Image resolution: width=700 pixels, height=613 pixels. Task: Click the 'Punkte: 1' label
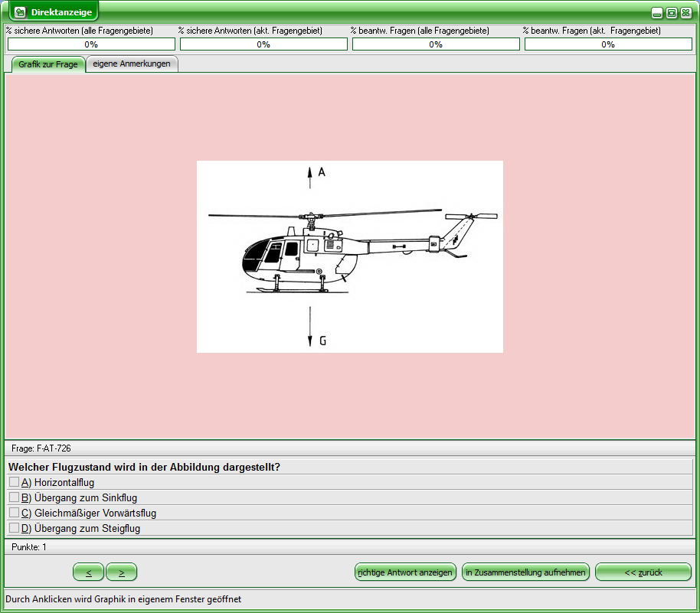(29, 547)
